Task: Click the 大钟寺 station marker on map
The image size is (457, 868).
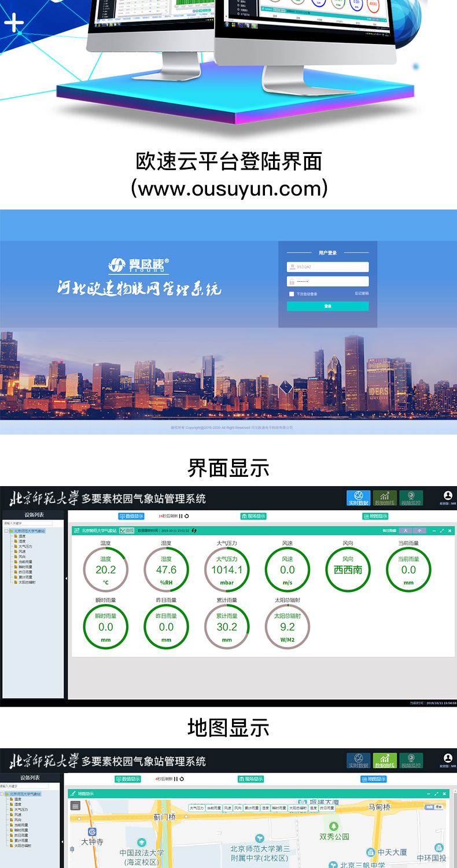Action: pos(92,832)
